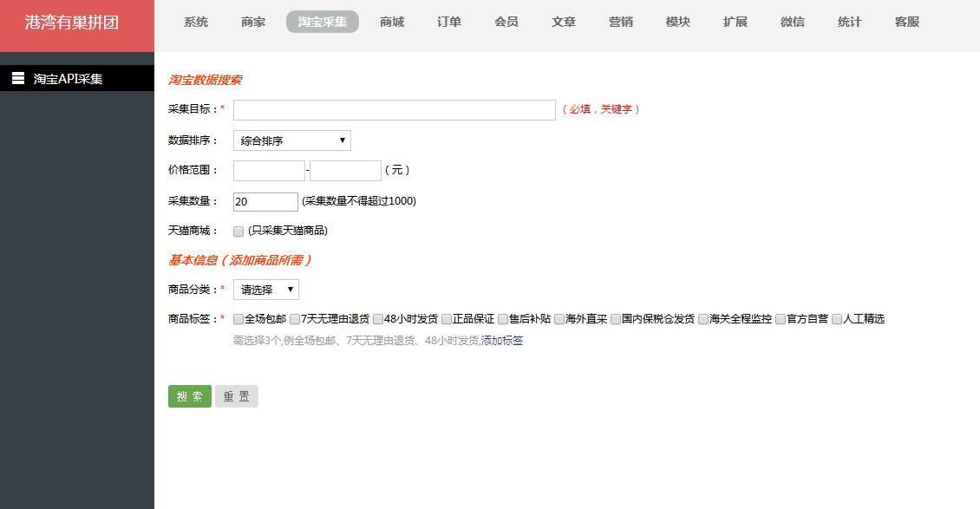Check the 7天无理由退货 tag

(x=294, y=319)
